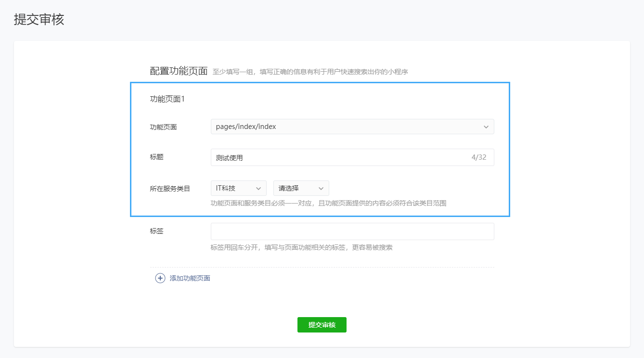Focus the 标题 field containing 测试使用
The width and height of the screenshot is (644, 358).
point(337,157)
